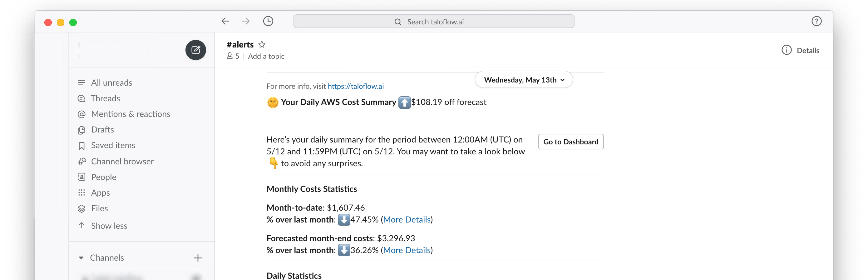Screen dimensions: 868x280
Task: Add a channel with plus icon
Action: (198, 258)
